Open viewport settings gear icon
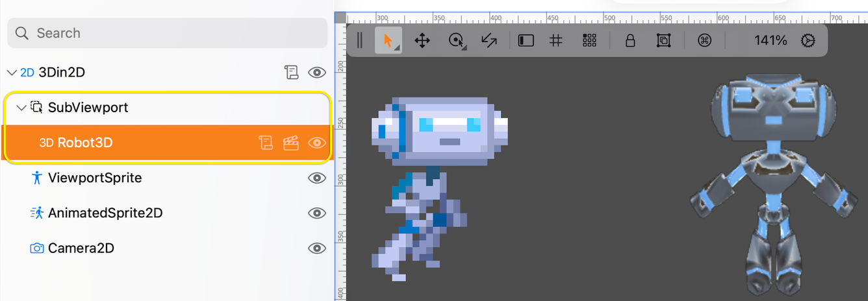 [808, 41]
